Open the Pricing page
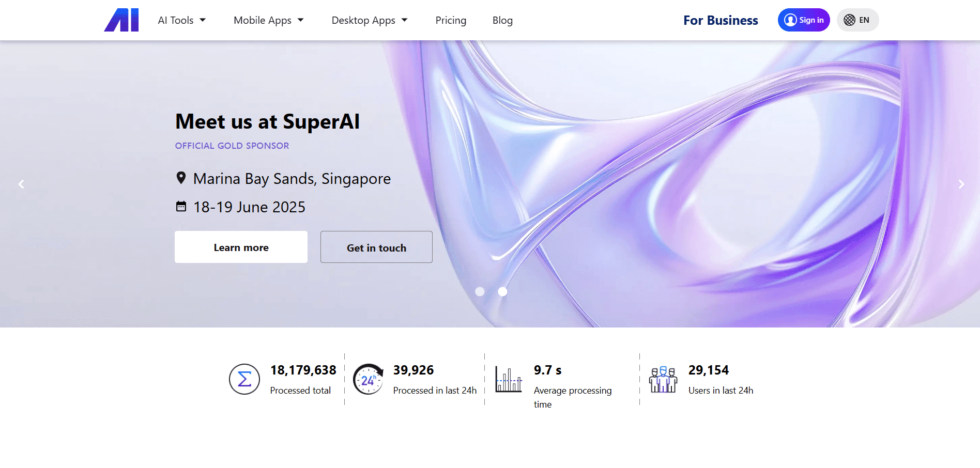This screenshot has height=468, width=980. tap(451, 20)
